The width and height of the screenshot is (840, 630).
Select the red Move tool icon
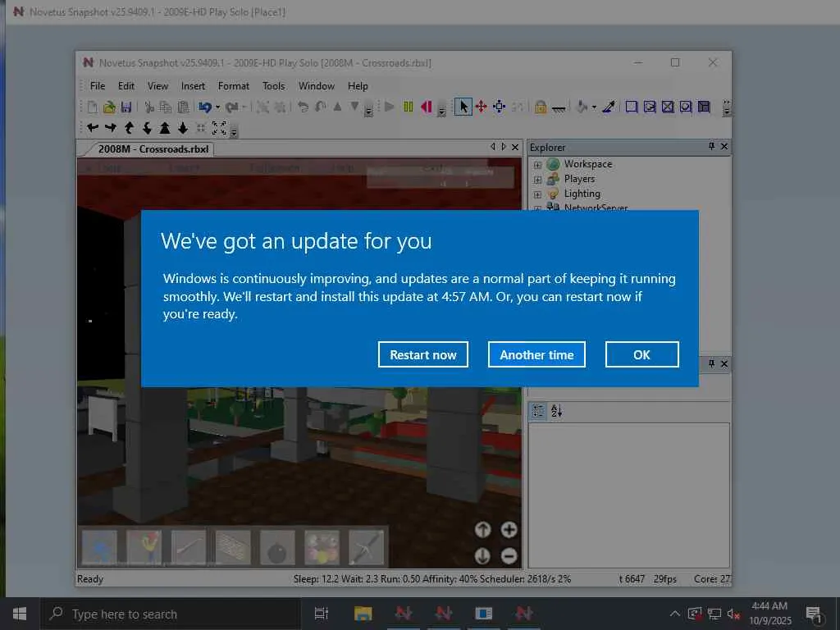[481, 107]
